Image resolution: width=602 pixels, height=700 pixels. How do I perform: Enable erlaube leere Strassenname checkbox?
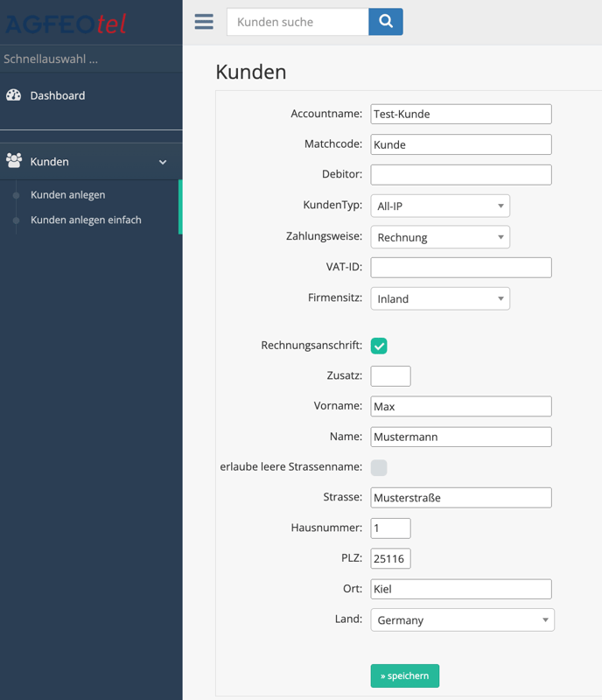tap(379, 468)
